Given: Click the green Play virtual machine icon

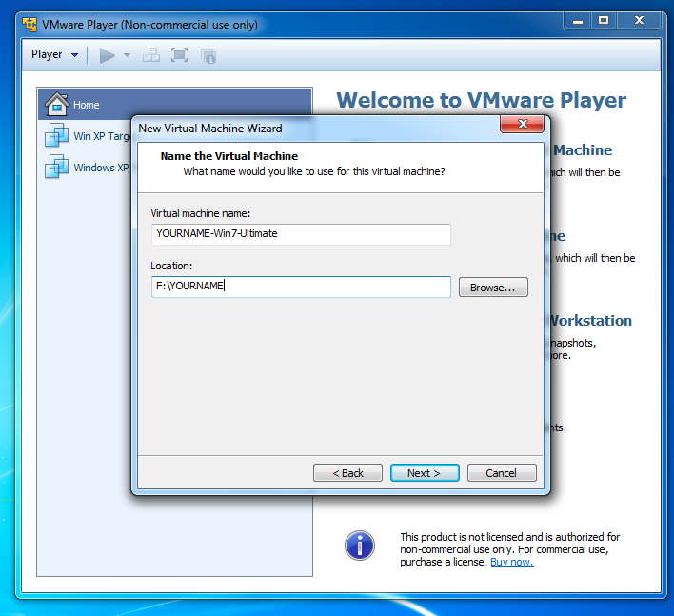Looking at the screenshot, I should pos(107,55).
